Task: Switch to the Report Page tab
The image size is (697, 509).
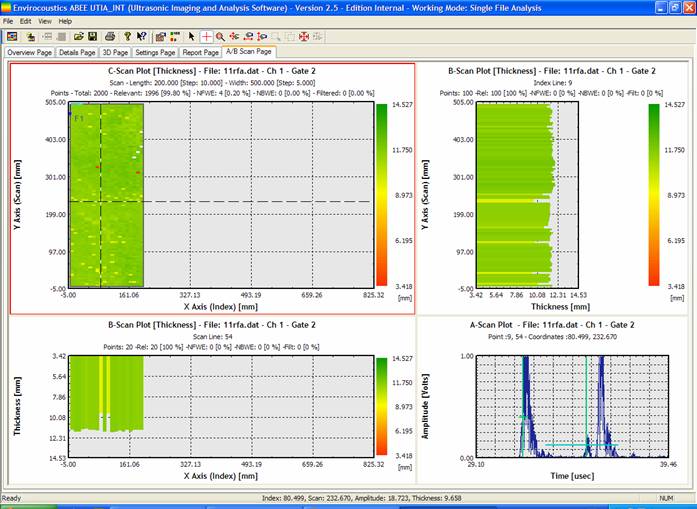Action: coord(200,52)
